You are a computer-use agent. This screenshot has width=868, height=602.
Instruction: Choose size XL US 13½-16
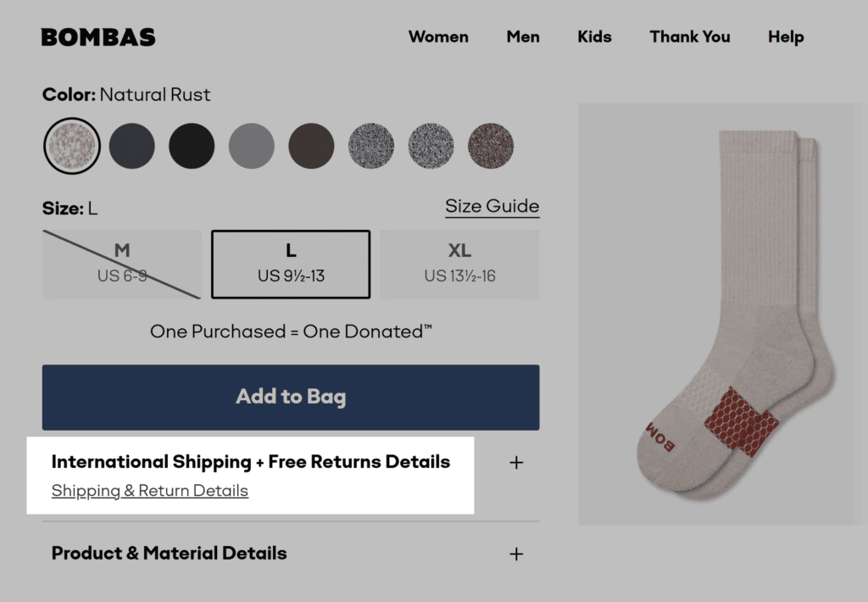point(459,263)
